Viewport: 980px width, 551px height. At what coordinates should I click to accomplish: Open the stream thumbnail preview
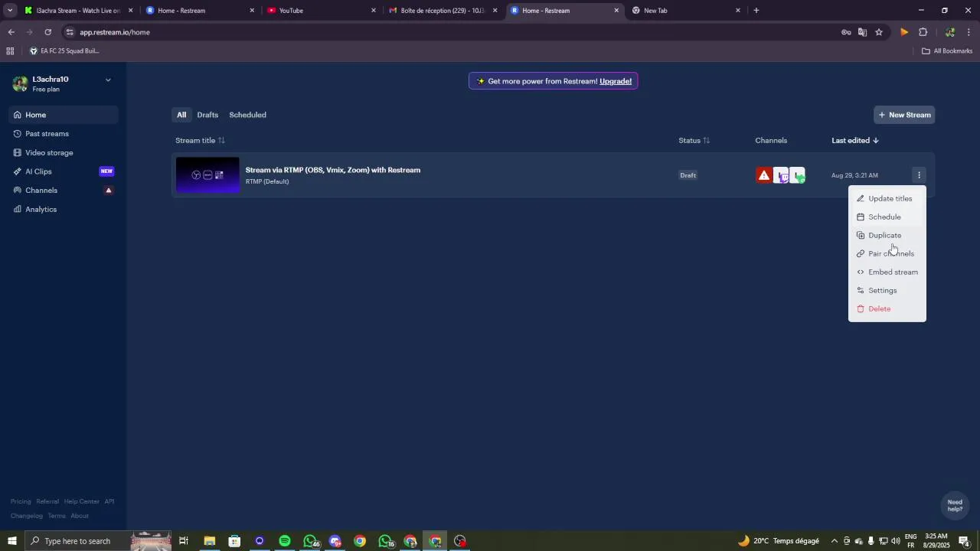pos(207,175)
